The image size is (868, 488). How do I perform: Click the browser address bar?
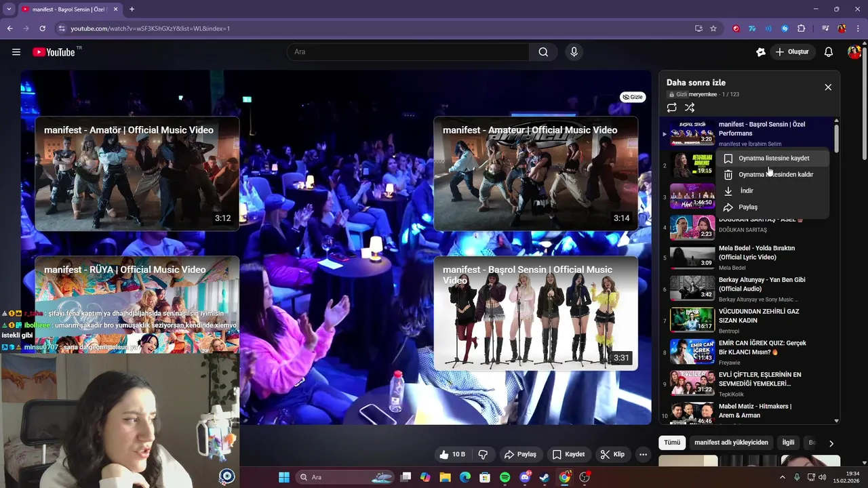click(x=380, y=28)
